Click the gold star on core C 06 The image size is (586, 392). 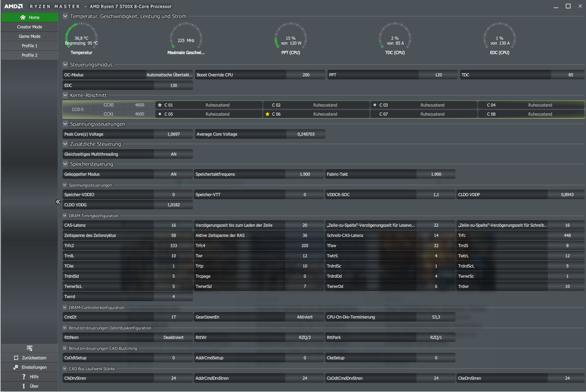tap(267, 114)
